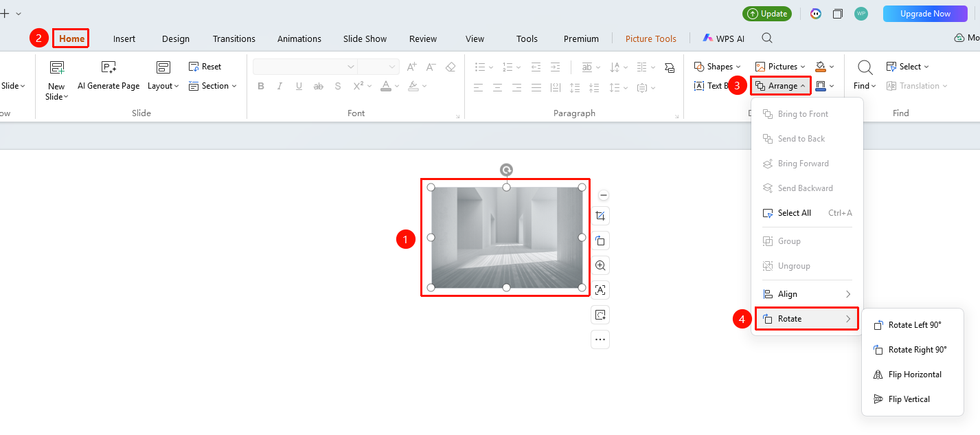Viewport: 980px width, 435px height.
Task: Open the Section dropdown
Action: (212, 86)
